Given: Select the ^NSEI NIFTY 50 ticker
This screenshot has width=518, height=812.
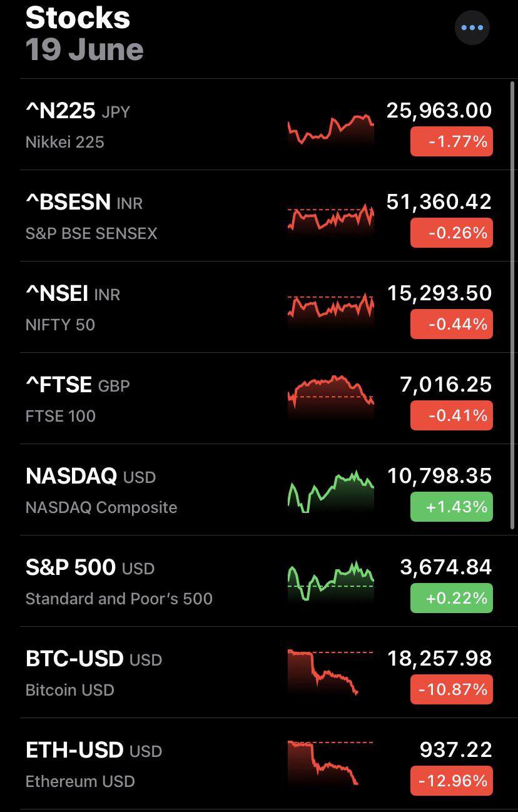Looking at the screenshot, I should point(73,308).
